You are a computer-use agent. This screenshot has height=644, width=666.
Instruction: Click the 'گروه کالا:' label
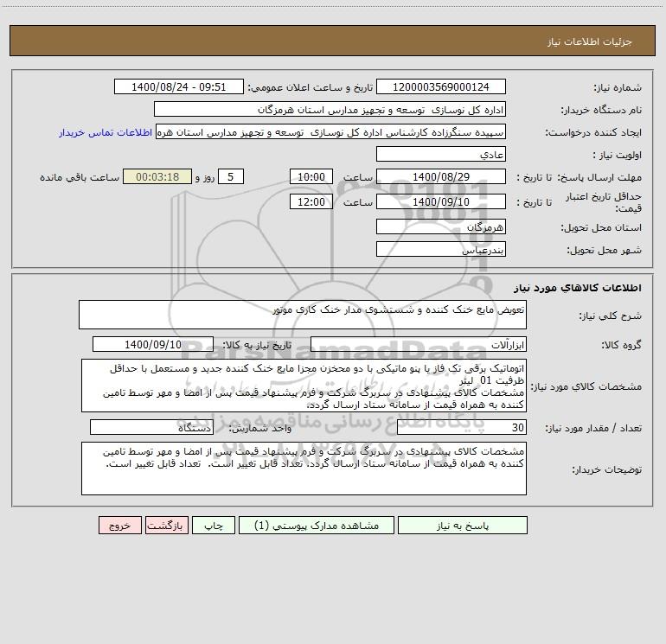click(x=621, y=345)
